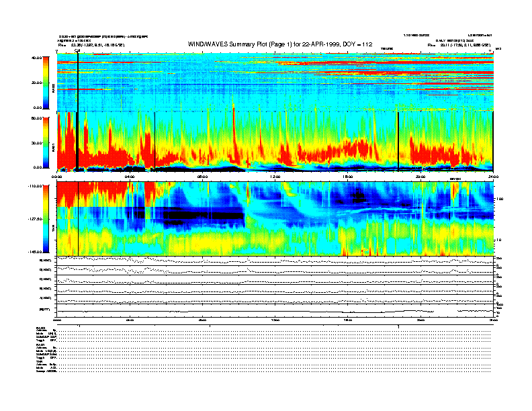Click the 12:00 time label below the RAD1 spectrogram
Image resolution: width=532 pixels, height=411 pixels.
coord(275,177)
